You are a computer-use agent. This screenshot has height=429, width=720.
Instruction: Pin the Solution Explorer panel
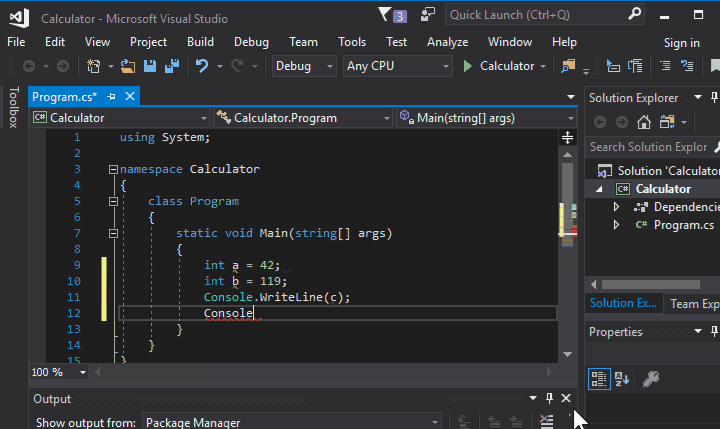coord(714,97)
